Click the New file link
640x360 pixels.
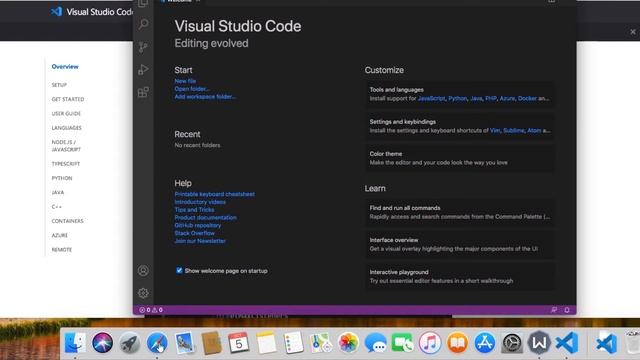185,81
